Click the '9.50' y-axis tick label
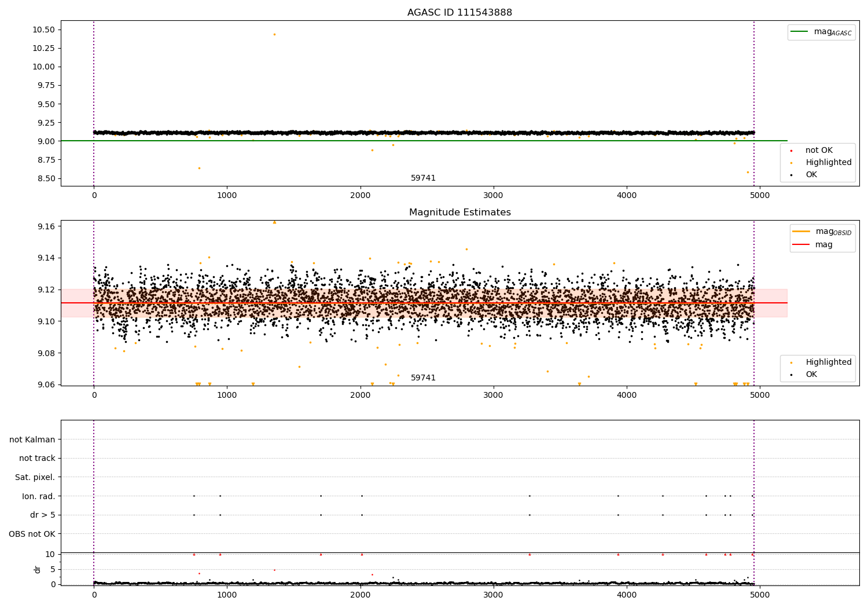 pos(46,104)
